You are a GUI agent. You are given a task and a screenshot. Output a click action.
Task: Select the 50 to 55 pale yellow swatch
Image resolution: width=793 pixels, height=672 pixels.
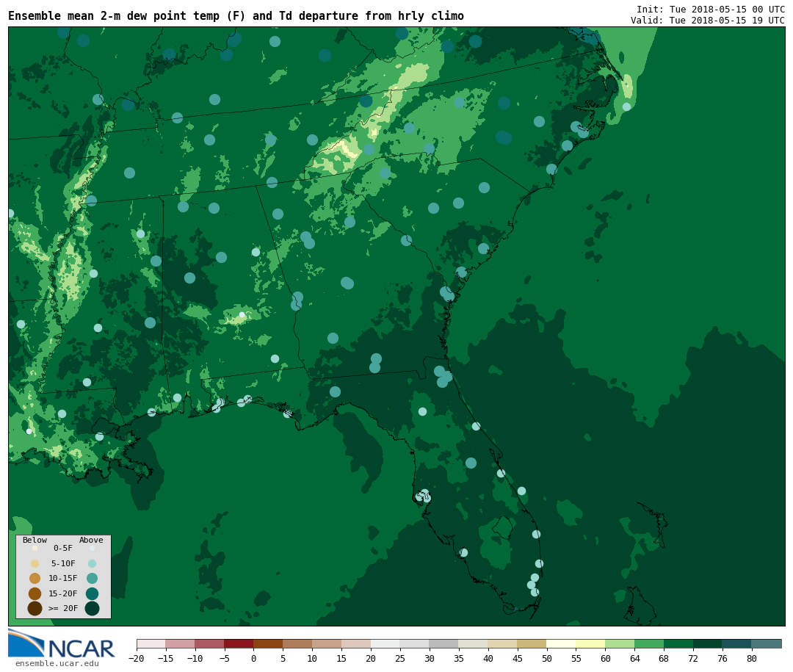coord(562,643)
